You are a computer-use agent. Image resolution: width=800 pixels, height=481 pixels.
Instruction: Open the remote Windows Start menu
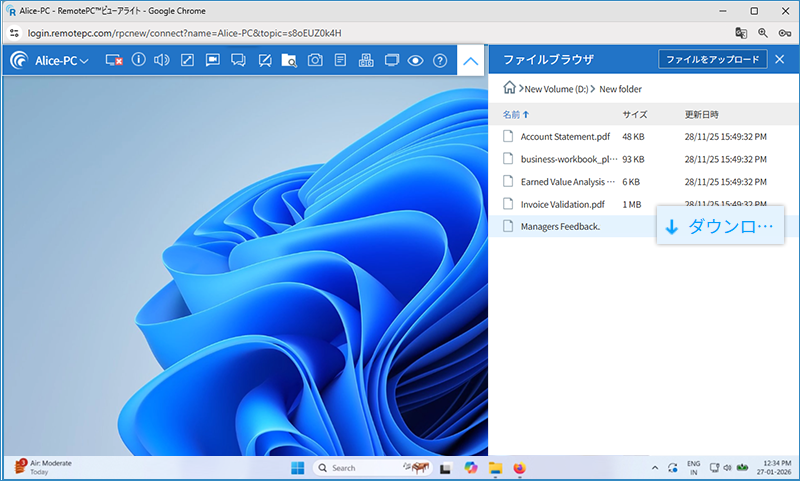click(297, 468)
